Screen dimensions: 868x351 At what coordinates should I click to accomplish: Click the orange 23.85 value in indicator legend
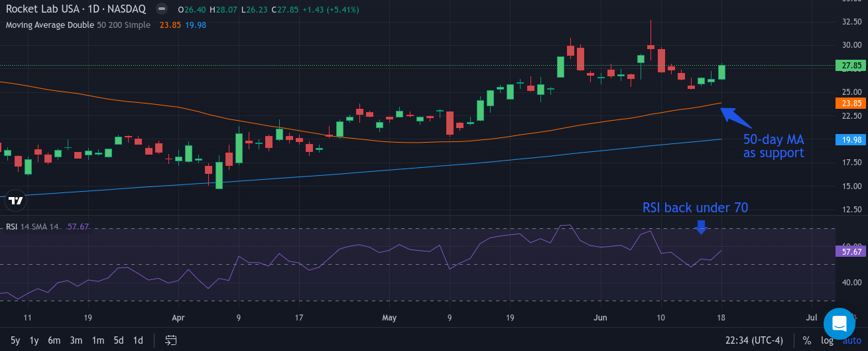click(x=171, y=25)
